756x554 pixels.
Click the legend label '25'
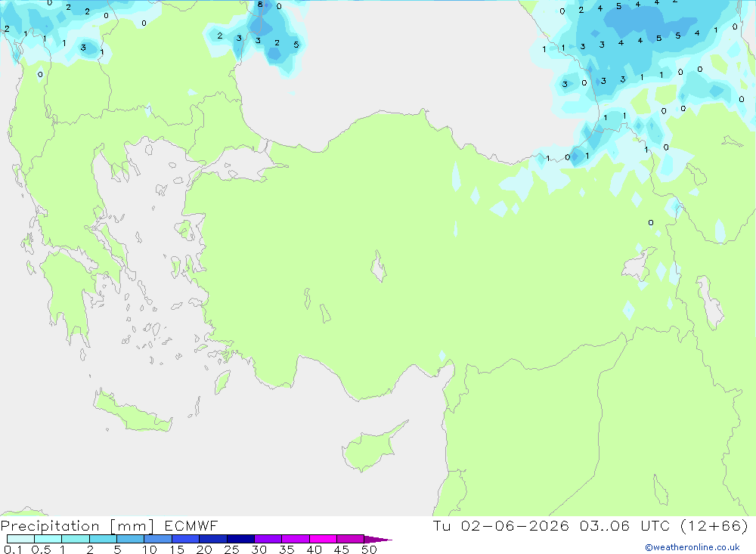point(231,549)
